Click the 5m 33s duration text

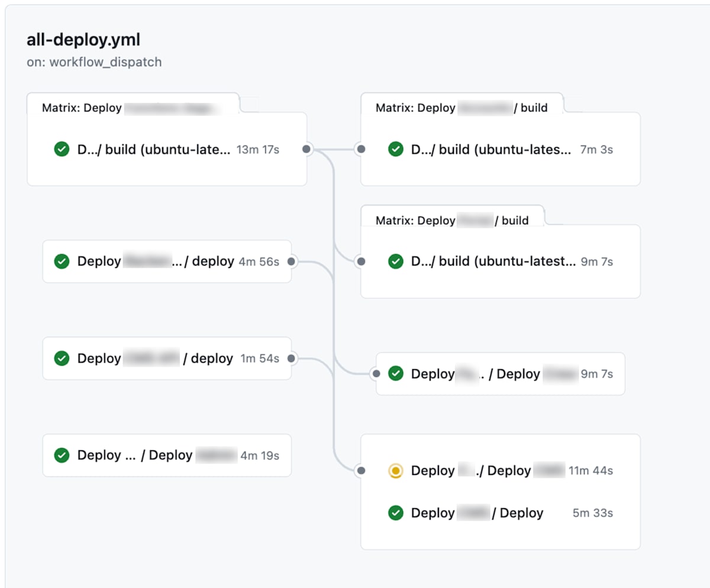pos(593,513)
